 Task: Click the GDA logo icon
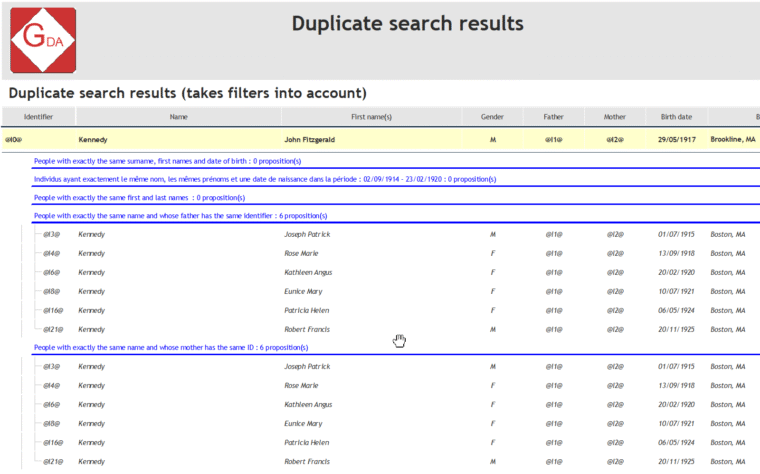[43, 40]
